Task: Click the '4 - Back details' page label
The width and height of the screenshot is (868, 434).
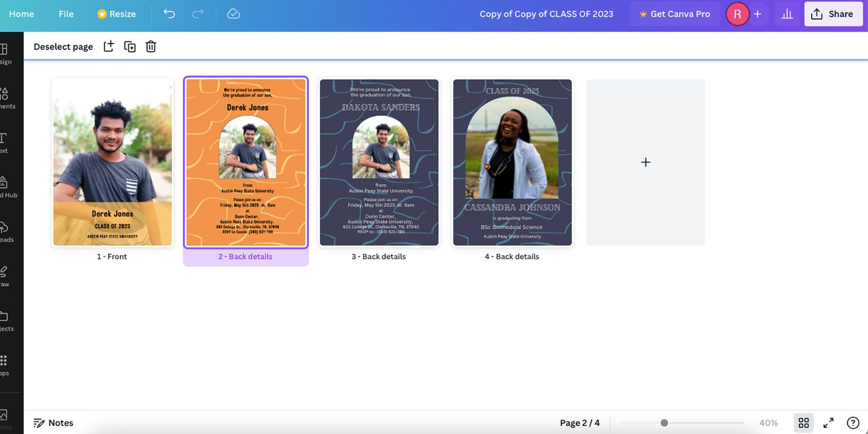Action: point(512,256)
